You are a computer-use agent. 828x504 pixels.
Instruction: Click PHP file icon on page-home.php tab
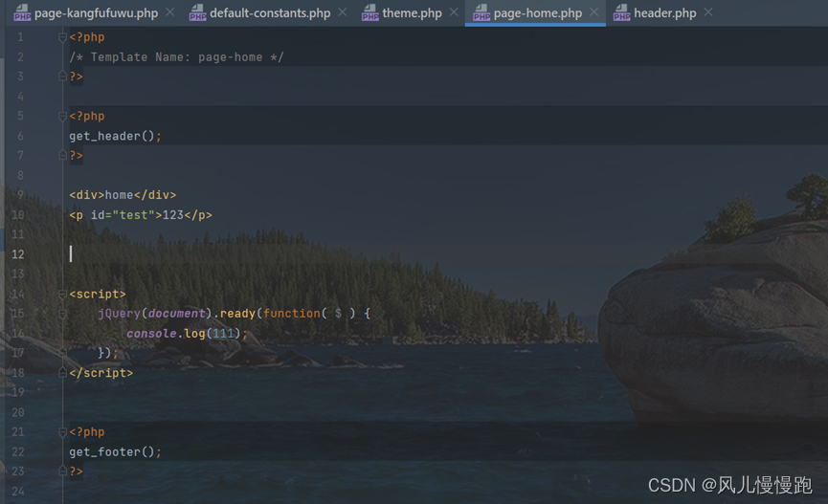[x=481, y=12]
